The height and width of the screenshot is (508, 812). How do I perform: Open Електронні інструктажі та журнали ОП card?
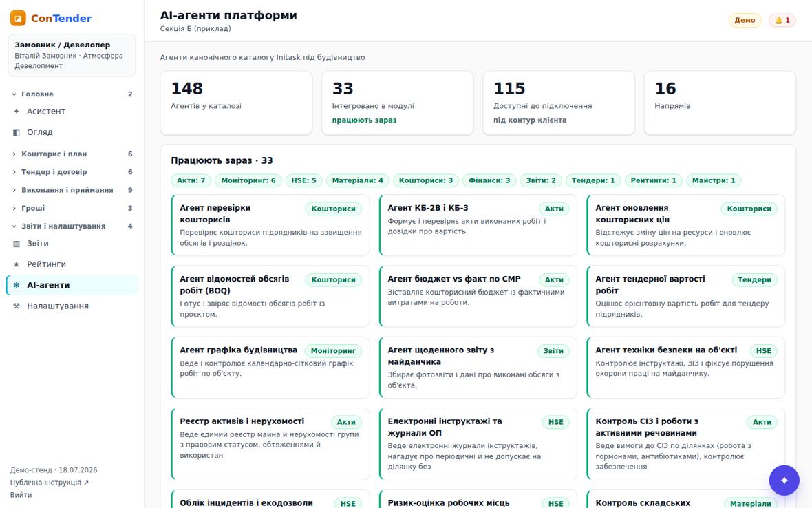[x=478, y=444]
